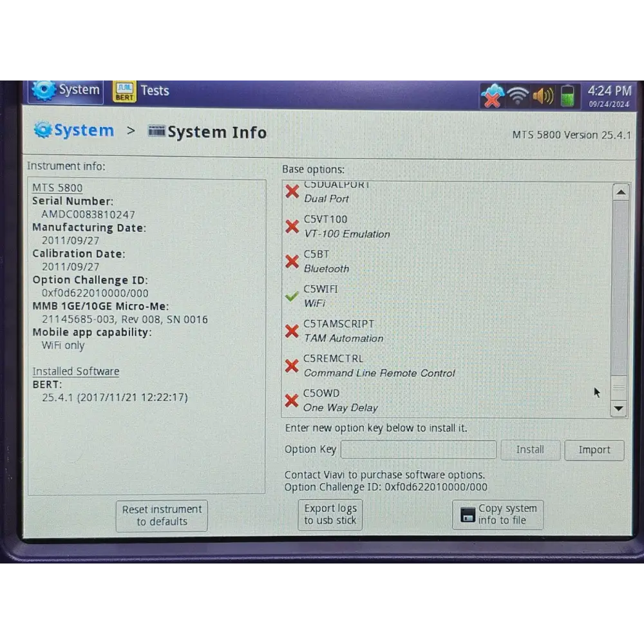Select the Installed Software heading
Image resolution: width=644 pixels, height=644 pixels.
click(x=76, y=372)
